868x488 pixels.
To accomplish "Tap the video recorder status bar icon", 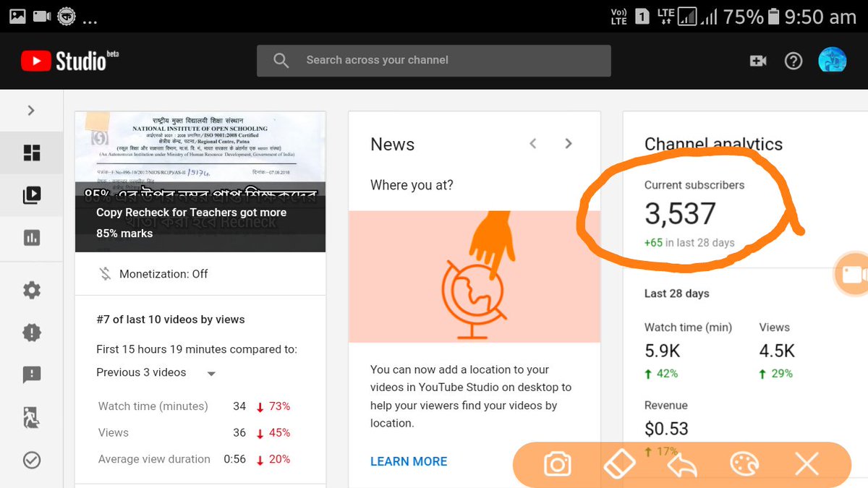I will [42, 16].
